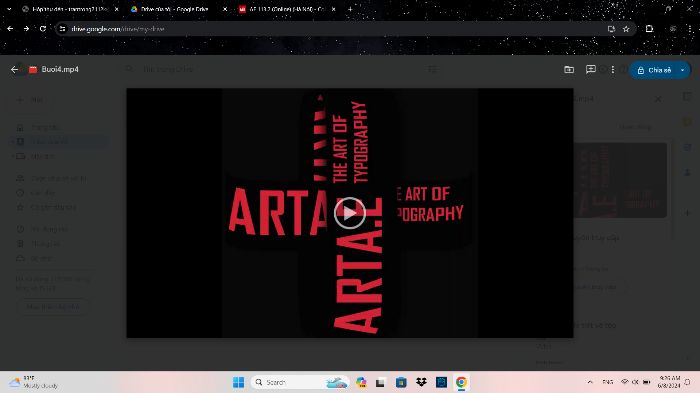Image resolution: width=700 pixels, height=393 pixels.
Task: Open the add shortcut to Drive folder icon
Action: (x=569, y=70)
